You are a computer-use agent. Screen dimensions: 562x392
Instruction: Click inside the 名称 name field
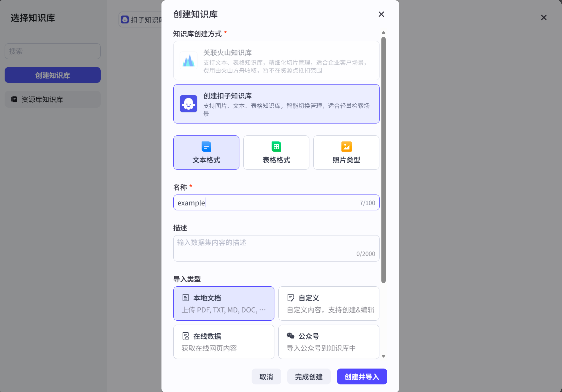[264, 202]
